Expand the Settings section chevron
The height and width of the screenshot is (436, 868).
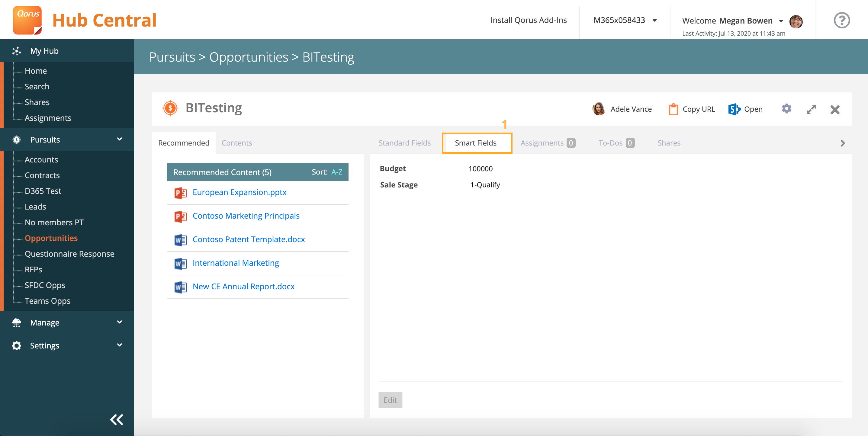[119, 345]
